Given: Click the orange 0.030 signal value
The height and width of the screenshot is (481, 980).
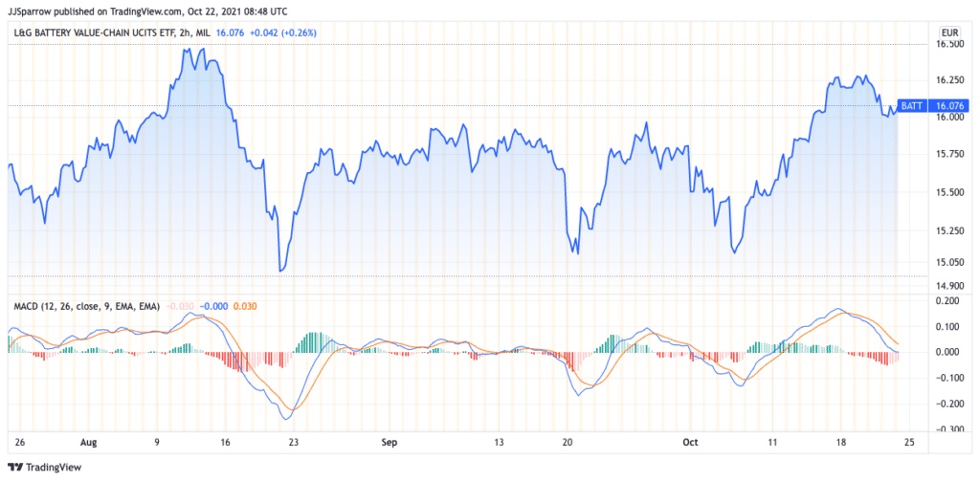Looking at the screenshot, I should [x=244, y=306].
